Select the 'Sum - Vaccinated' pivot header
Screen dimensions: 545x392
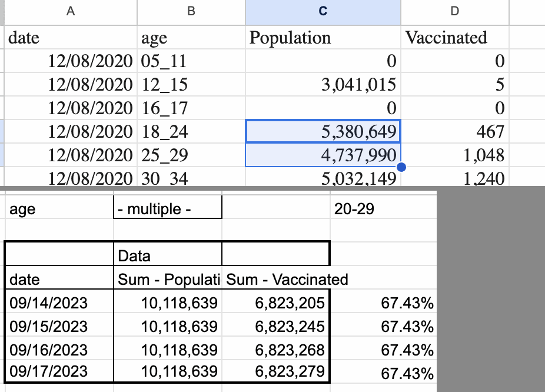click(287, 279)
